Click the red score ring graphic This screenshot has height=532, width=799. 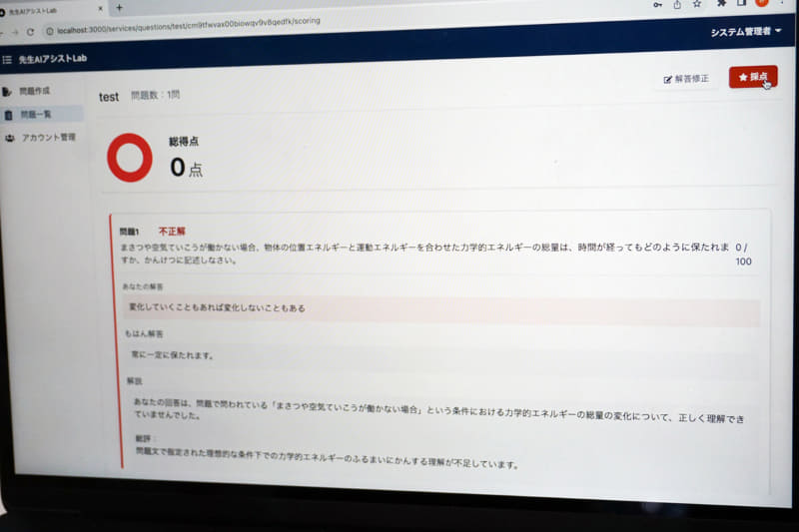[130, 158]
